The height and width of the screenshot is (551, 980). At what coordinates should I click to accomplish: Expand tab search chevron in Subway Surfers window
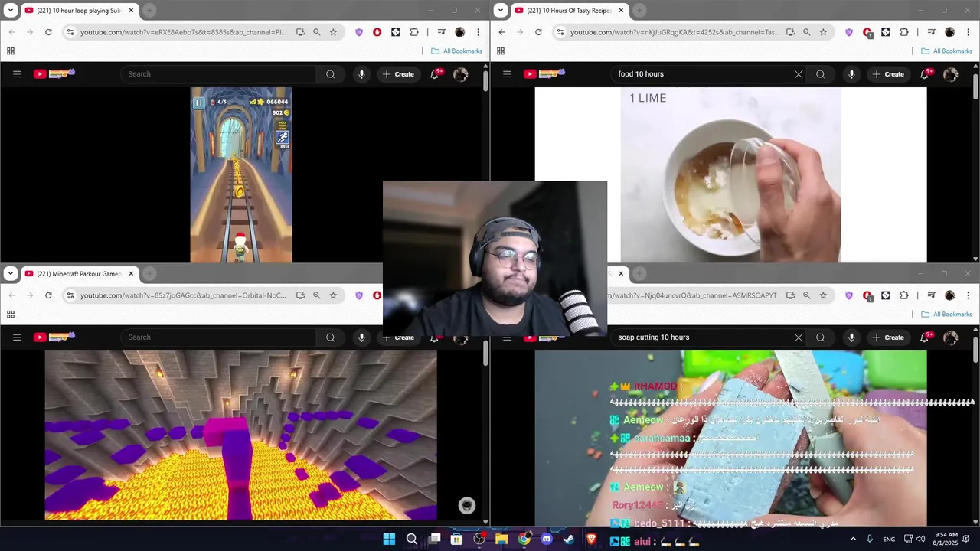click(11, 10)
